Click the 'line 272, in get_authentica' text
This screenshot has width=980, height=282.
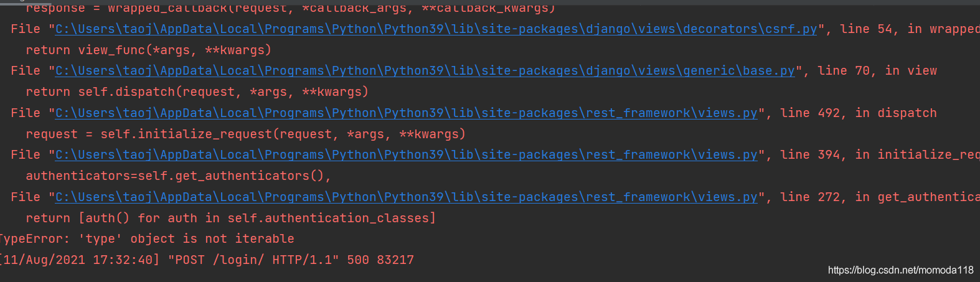(880, 197)
